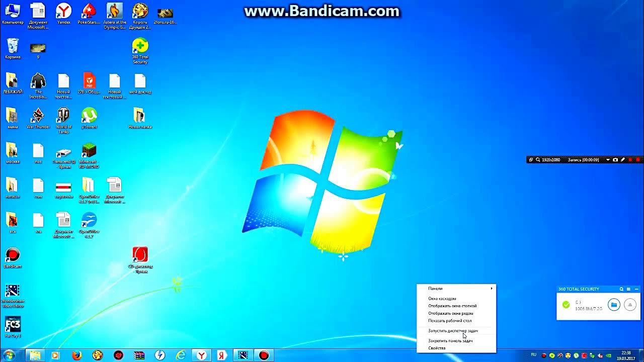The width and height of the screenshot is (644, 362).
Task: Click Bandicam window-select icon on recording bar
Action: [x=531, y=160]
